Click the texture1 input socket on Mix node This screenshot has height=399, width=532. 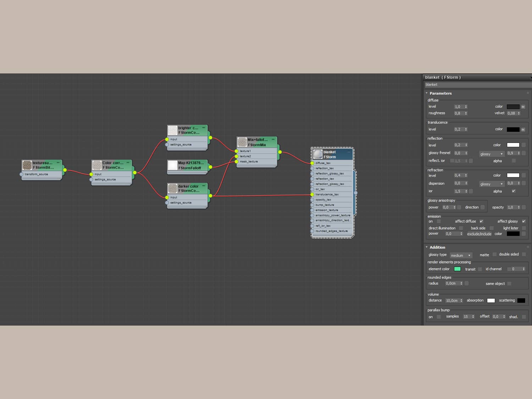click(x=237, y=151)
